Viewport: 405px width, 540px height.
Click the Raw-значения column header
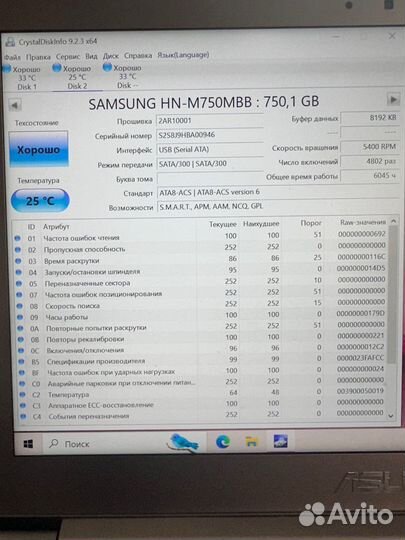click(x=363, y=222)
